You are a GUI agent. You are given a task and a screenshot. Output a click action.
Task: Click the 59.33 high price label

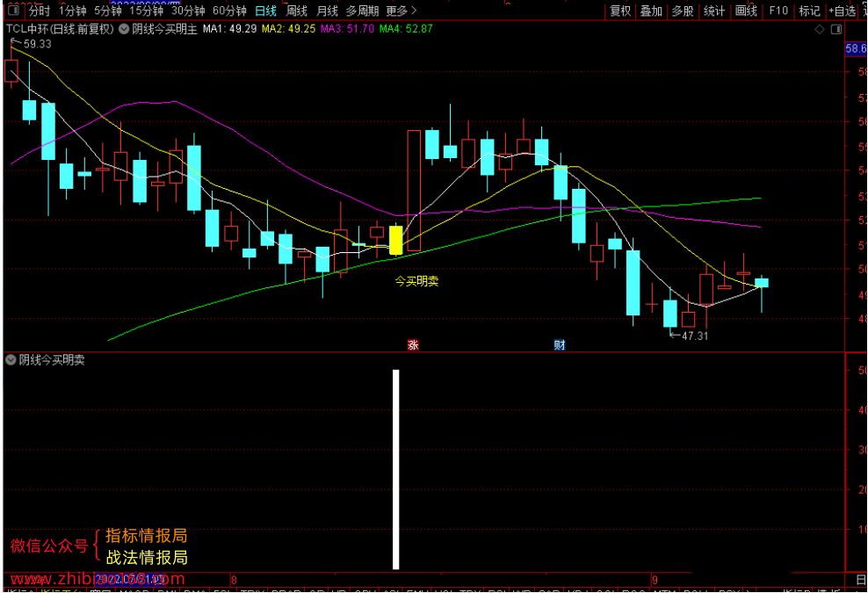37,44
